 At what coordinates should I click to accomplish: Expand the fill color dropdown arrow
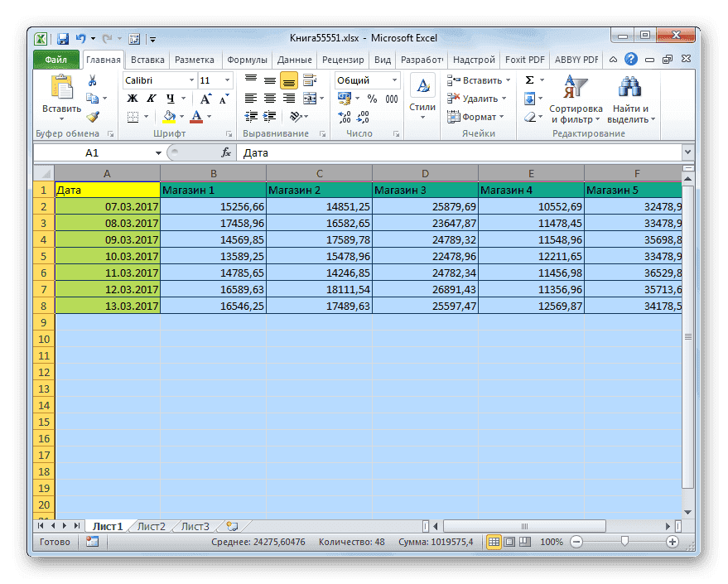click(181, 117)
